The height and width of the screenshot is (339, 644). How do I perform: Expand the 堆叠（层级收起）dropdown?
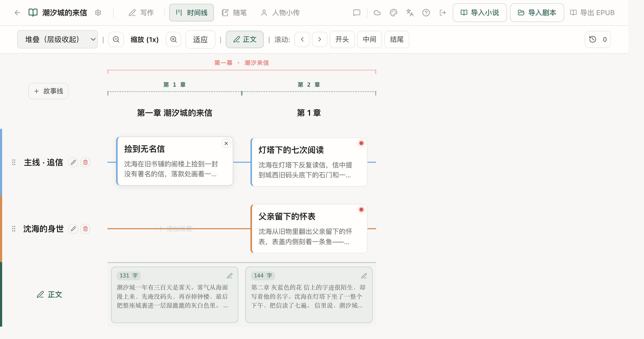coord(57,39)
